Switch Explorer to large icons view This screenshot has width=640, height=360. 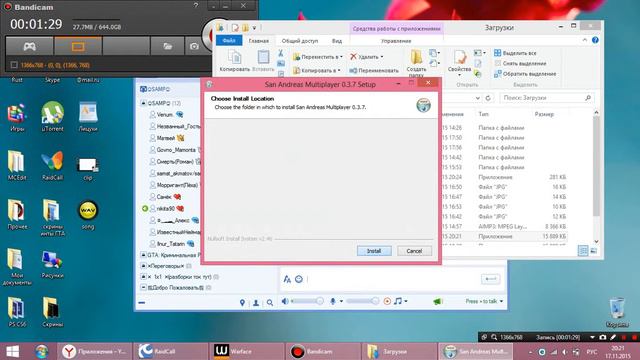click(593, 251)
